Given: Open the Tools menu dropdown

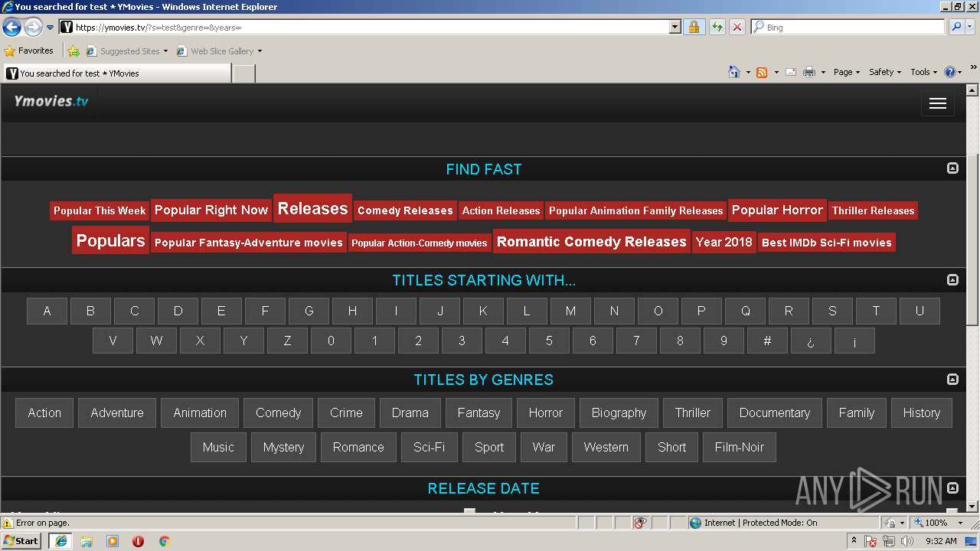Looking at the screenshot, I should pos(924,72).
